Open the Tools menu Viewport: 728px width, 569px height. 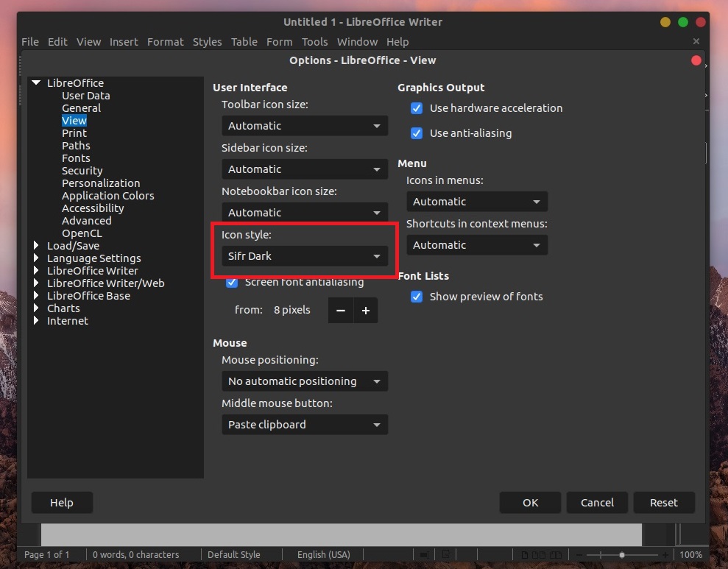[x=315, y=42]
